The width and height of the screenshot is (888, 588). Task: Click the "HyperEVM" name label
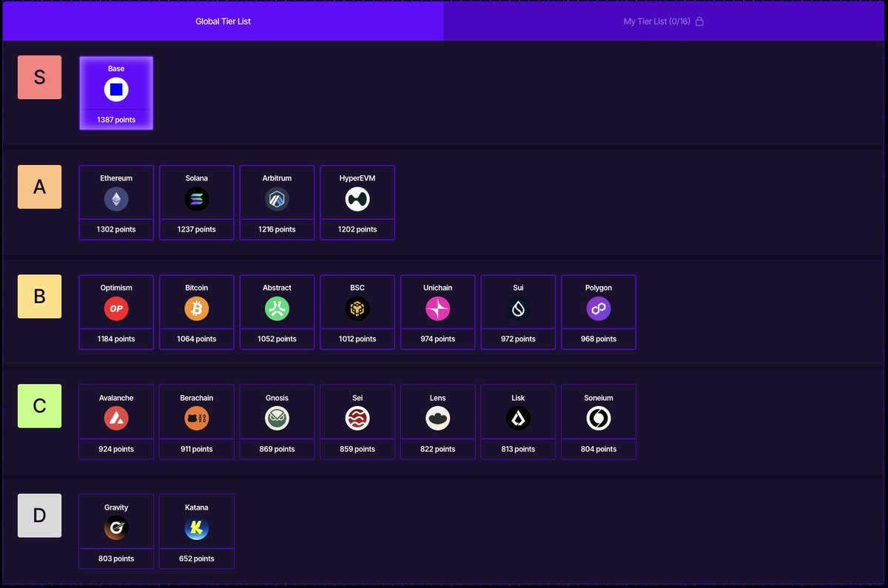pos(357,178)
